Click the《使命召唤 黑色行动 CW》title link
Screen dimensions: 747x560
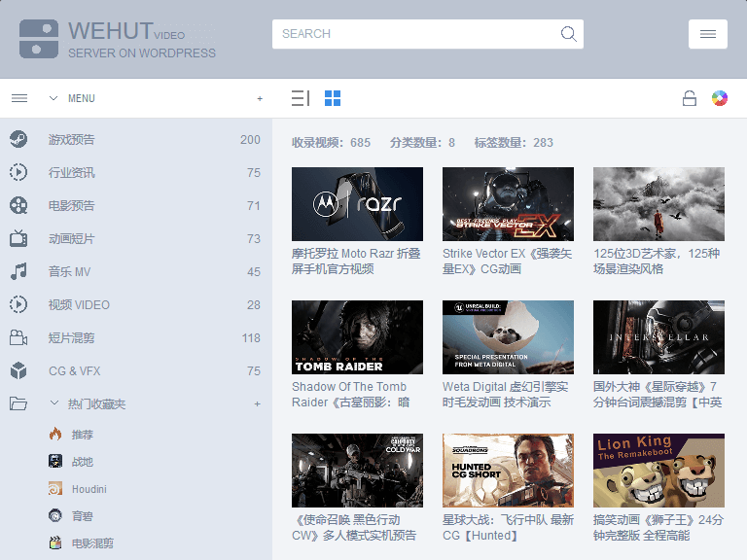pos(354,528)
